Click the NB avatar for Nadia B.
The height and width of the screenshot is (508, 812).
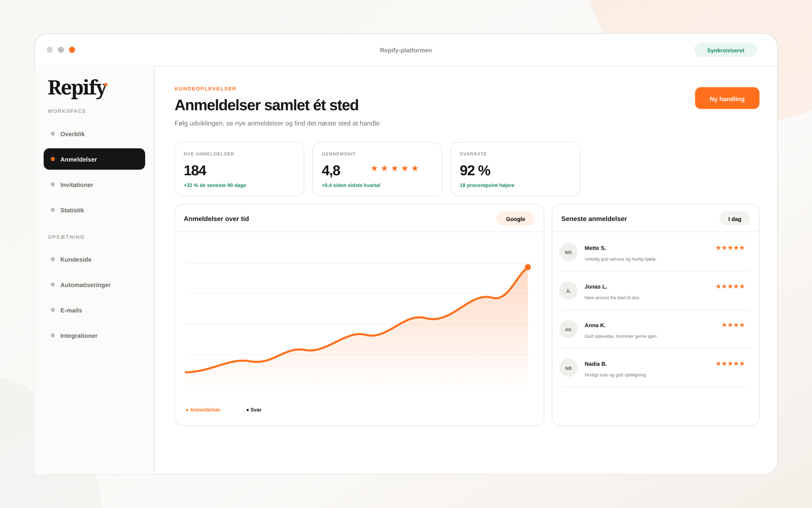(x=568, y=368)
